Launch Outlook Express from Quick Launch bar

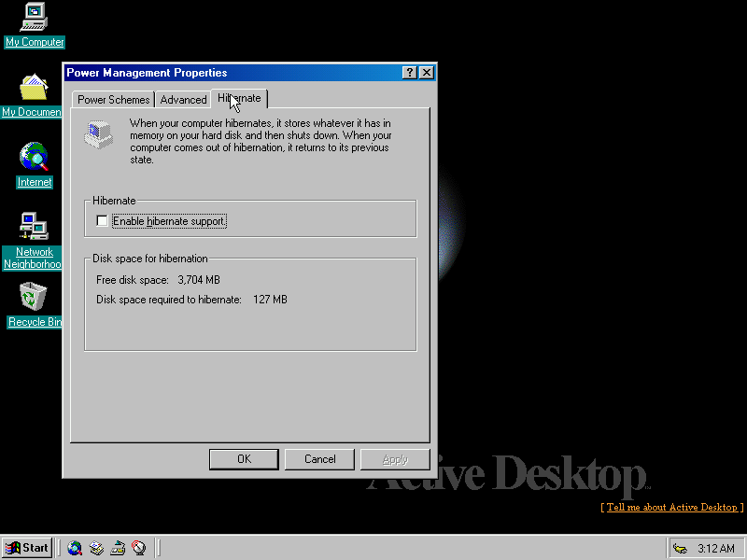[96, 548]
